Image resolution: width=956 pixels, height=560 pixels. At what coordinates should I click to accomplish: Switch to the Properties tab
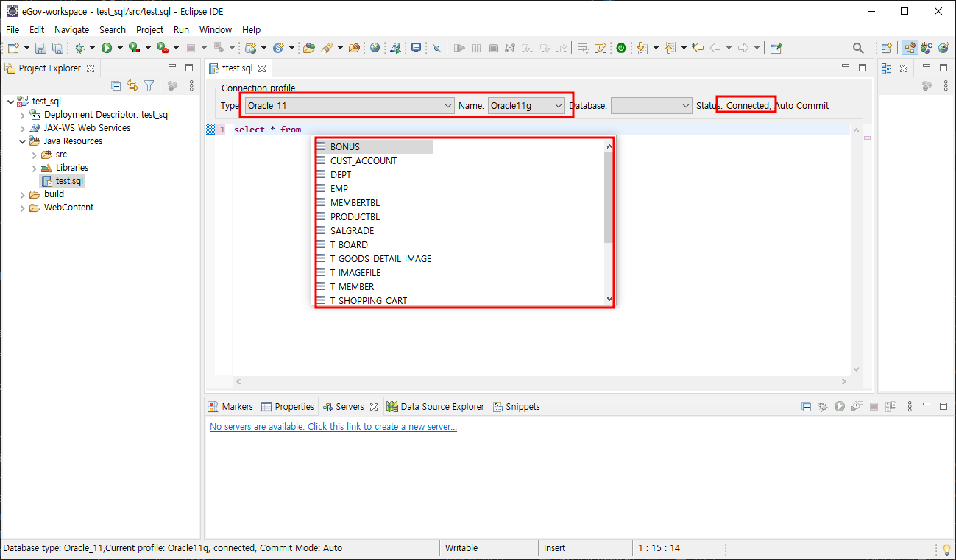(288, 406)
